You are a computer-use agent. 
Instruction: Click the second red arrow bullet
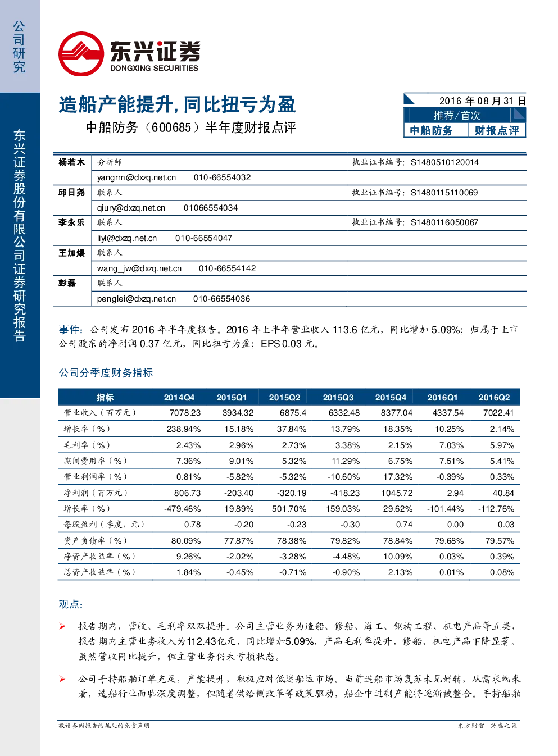coord(62,679)
